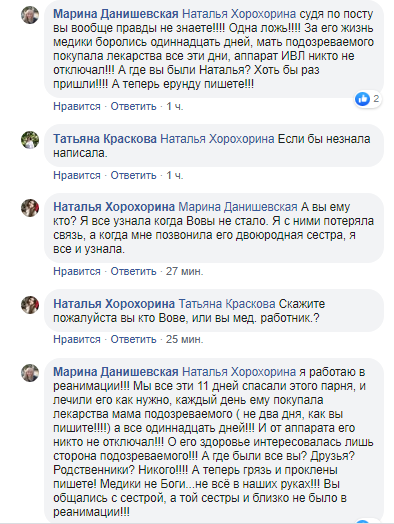Open Марина Данишевская's avatar in last comment
The height and width of the screenshot is (524, 394).
tap(30, 373)
